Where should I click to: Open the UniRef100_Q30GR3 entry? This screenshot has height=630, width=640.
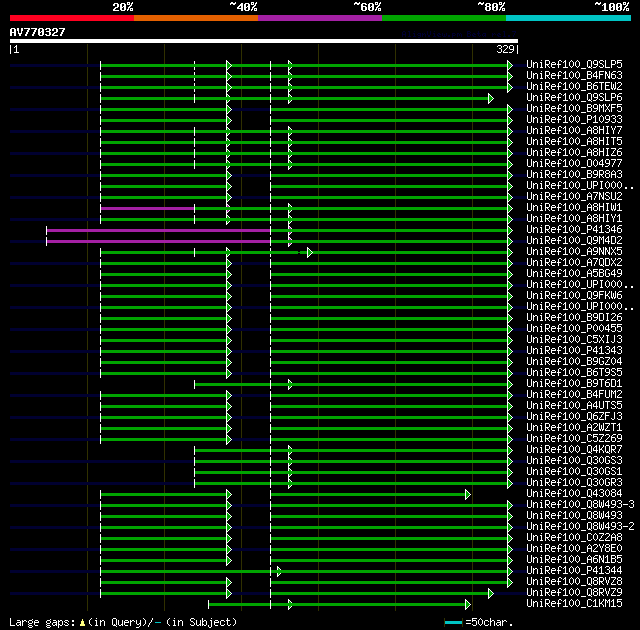[574, 483]
